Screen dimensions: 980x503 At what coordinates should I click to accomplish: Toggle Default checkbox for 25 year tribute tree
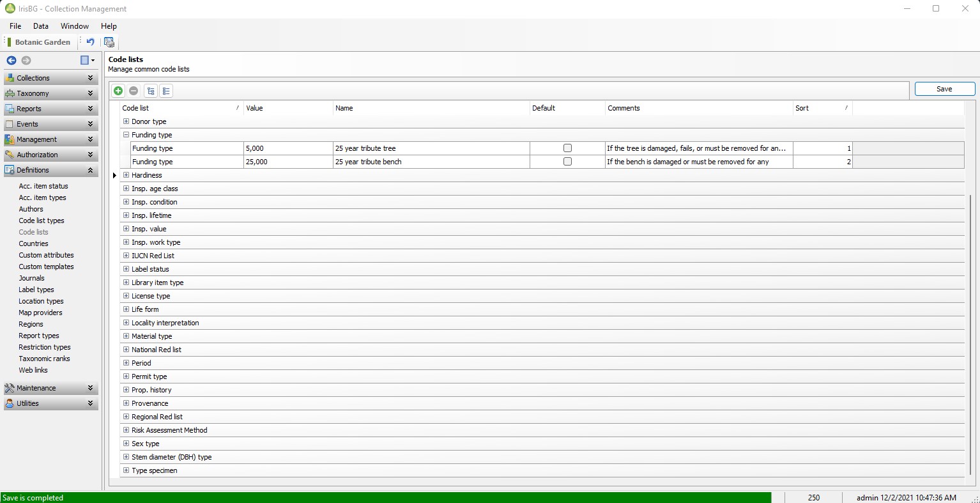567,148
